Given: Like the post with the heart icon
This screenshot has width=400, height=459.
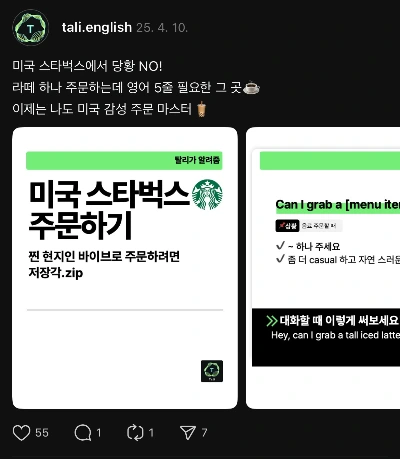Looking at the screenshot, I should (x=21, y=433).
